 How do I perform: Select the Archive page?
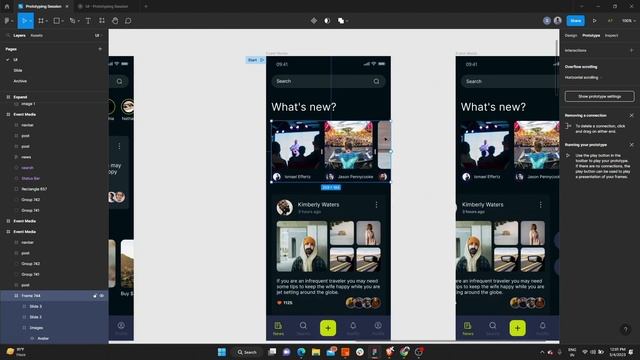(x=20, y=81)
